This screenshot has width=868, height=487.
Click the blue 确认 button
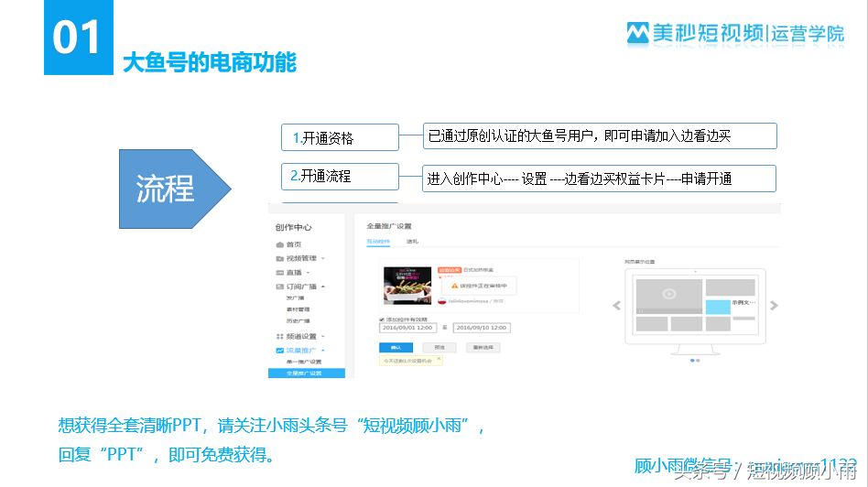[x=396, y=348]
